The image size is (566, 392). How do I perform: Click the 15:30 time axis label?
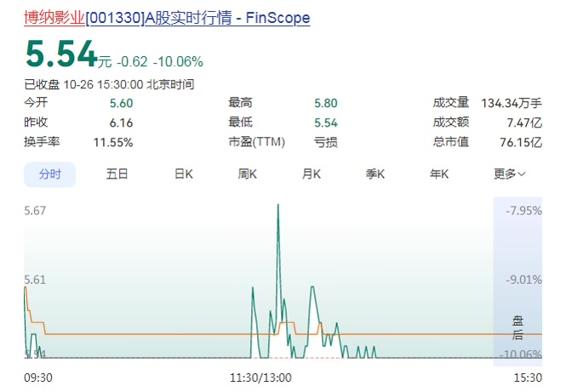[x=528, y=378]
